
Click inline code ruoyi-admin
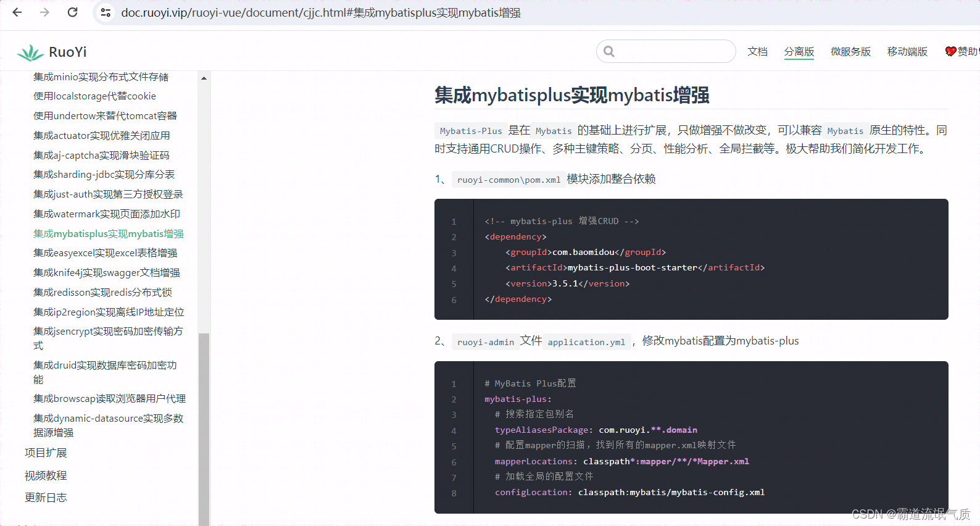[486, 342]
